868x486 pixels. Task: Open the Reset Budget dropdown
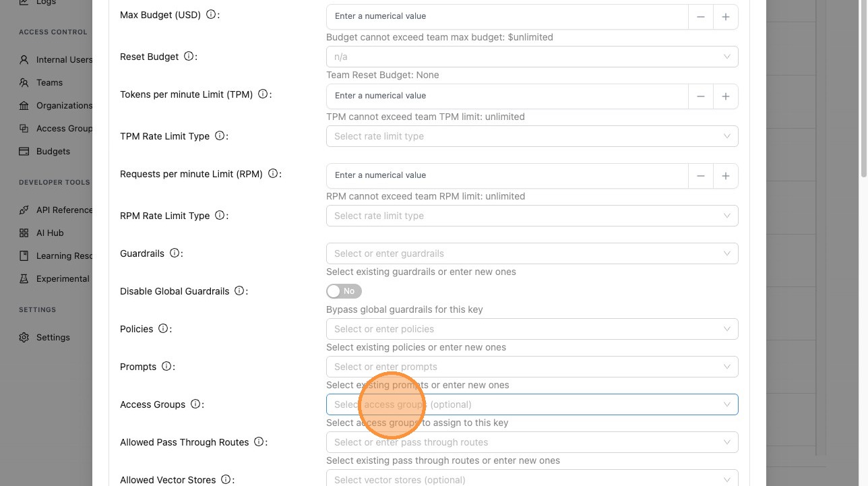click(532, 57)
